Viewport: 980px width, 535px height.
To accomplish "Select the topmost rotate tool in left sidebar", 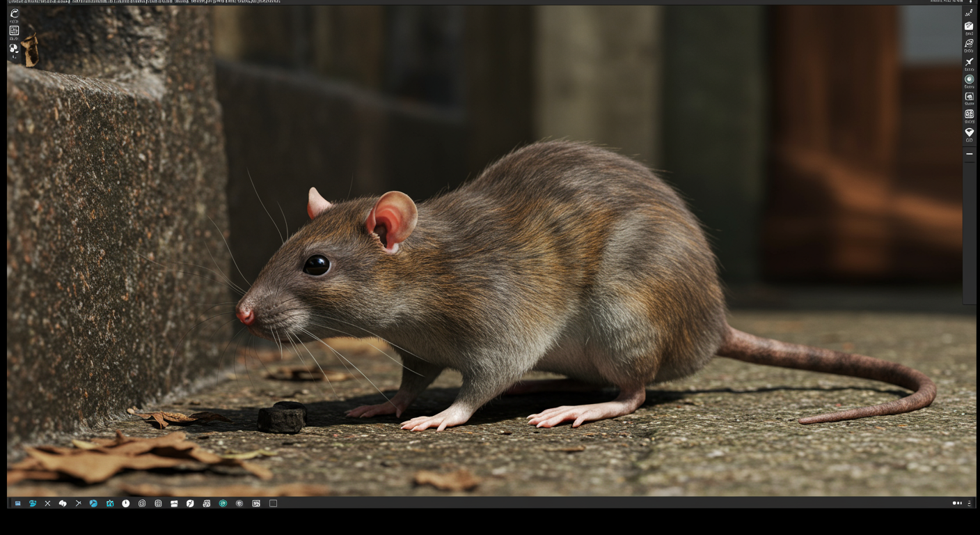I will 14,13.
